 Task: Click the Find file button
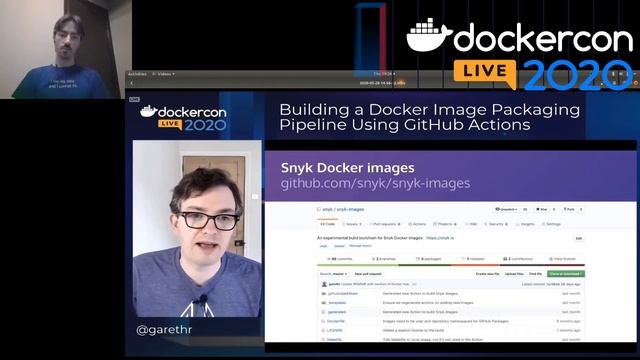tap(535, 274)
